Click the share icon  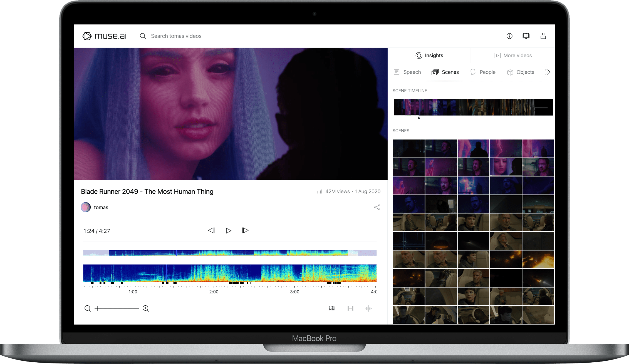coord(377,207)
